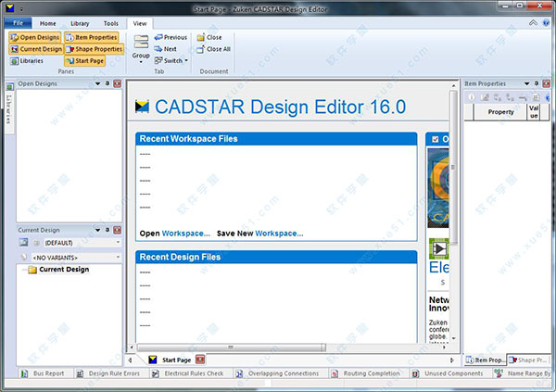
Task: Open the Overlapping Connections tab
Action: pos(278,373)
